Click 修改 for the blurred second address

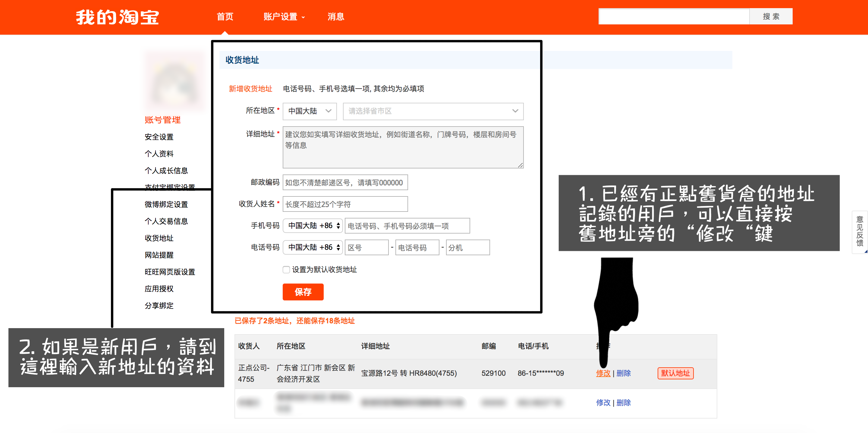603,402
